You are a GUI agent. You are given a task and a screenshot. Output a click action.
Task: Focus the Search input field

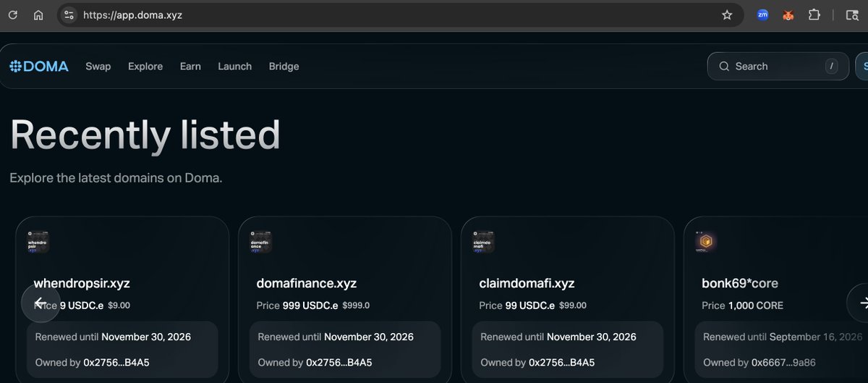778,66
